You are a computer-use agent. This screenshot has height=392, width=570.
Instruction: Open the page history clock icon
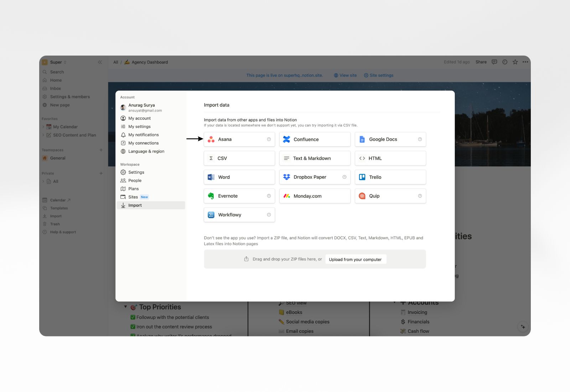(x=505, y=62)
